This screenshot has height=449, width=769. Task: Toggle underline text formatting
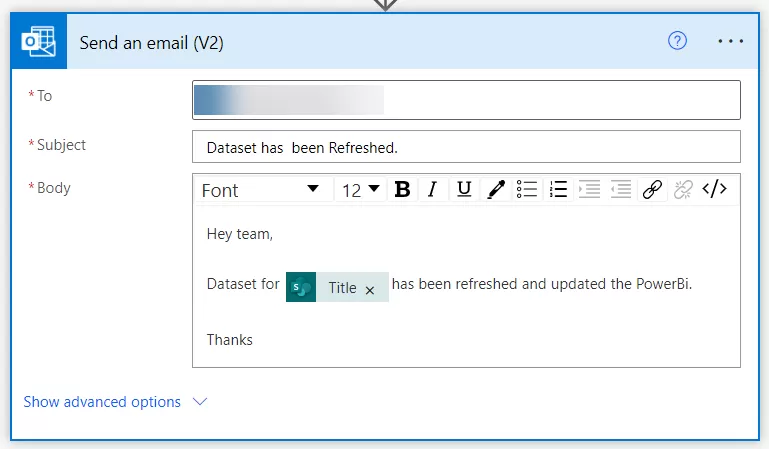pos(464,189)
